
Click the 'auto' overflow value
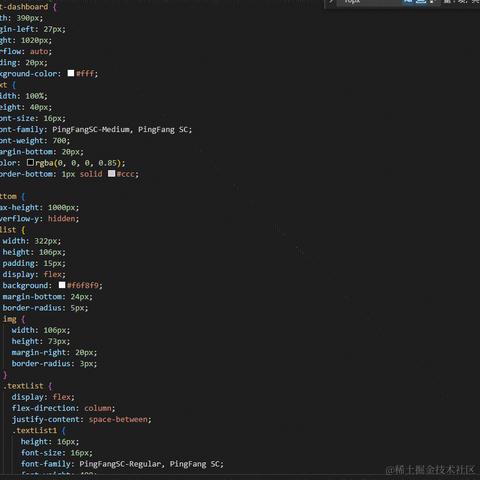point(39,51)
